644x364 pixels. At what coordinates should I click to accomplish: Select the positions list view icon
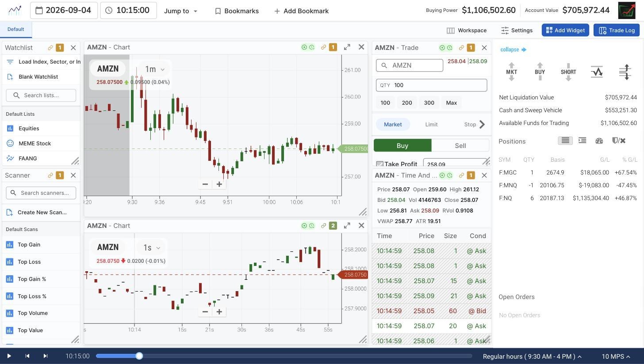[565, 140]
